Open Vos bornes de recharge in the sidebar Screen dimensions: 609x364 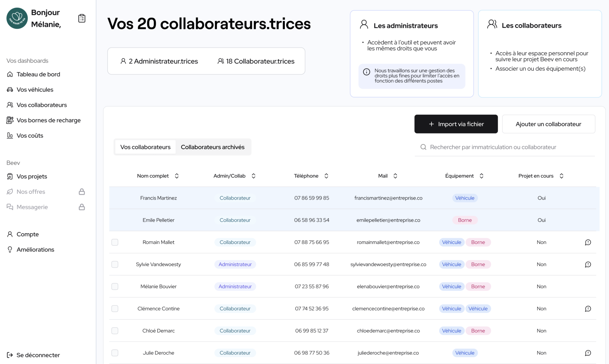click(48, 120)
